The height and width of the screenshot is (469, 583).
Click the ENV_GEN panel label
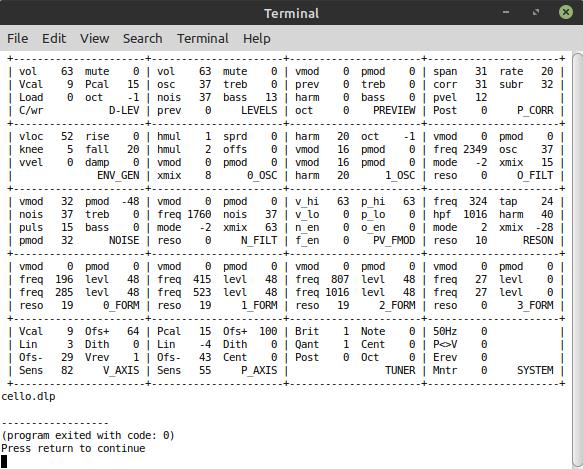(118, 176)
